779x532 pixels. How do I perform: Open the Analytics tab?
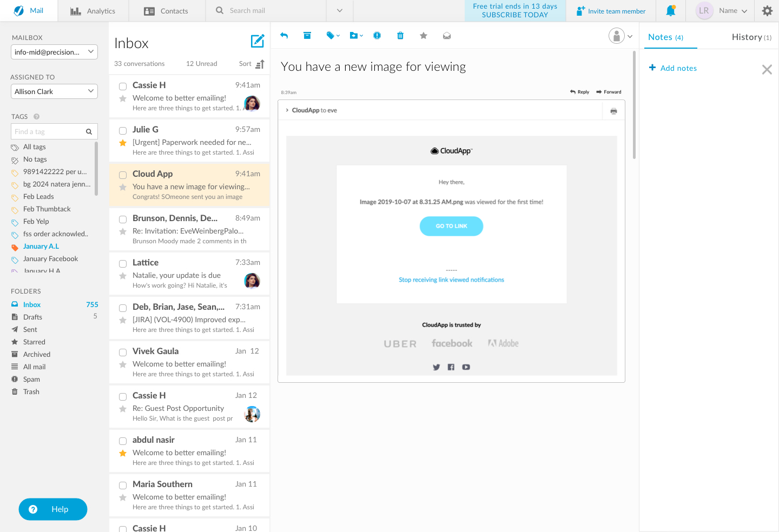pos(93,11)
